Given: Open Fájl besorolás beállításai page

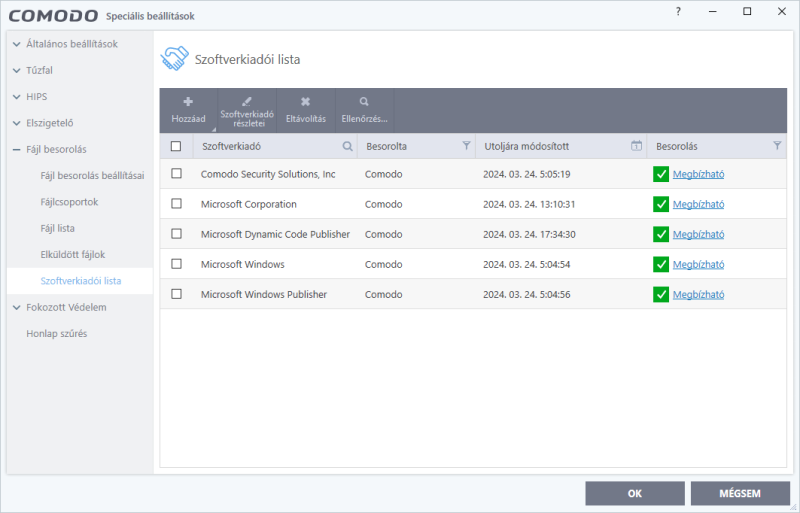Looking at the screenshot, I should 92,176.
